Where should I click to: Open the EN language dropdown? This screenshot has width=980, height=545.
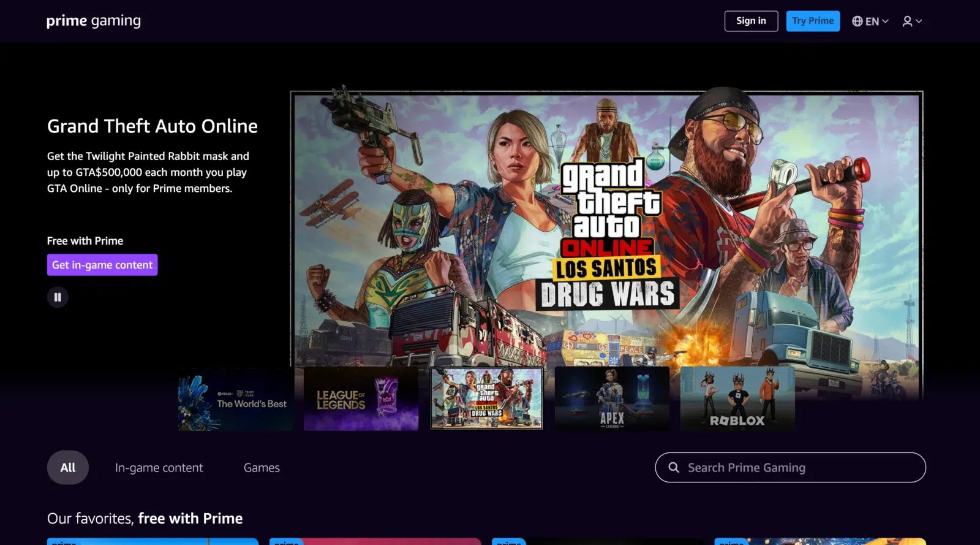tap(870, 21)
